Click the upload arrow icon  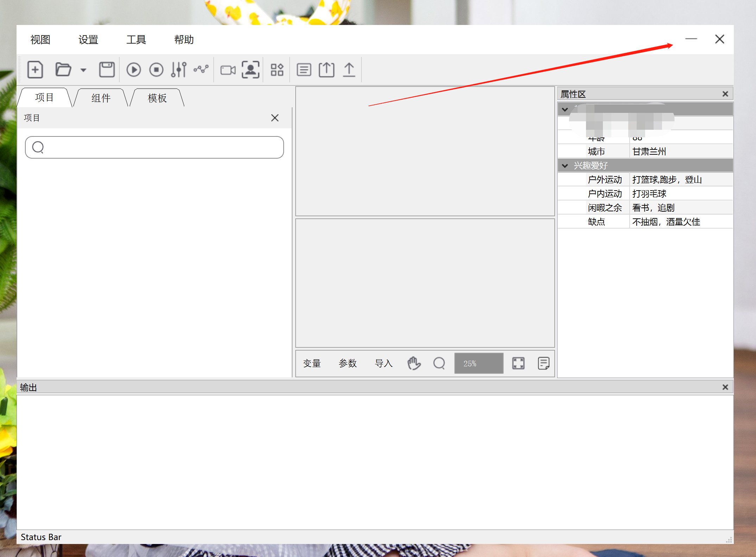coord(349,70)
